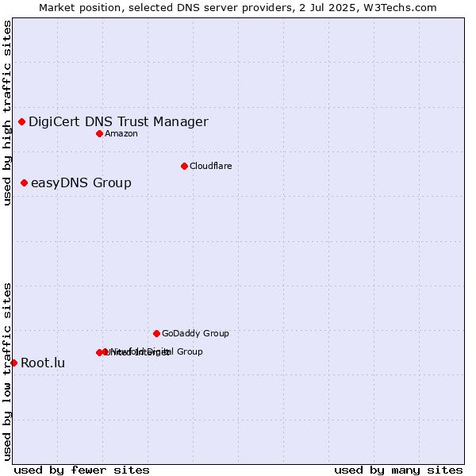Viewport: 476px width, 476px height.
Task: Select the 'Amazon' label text
Action: (121, 133)
